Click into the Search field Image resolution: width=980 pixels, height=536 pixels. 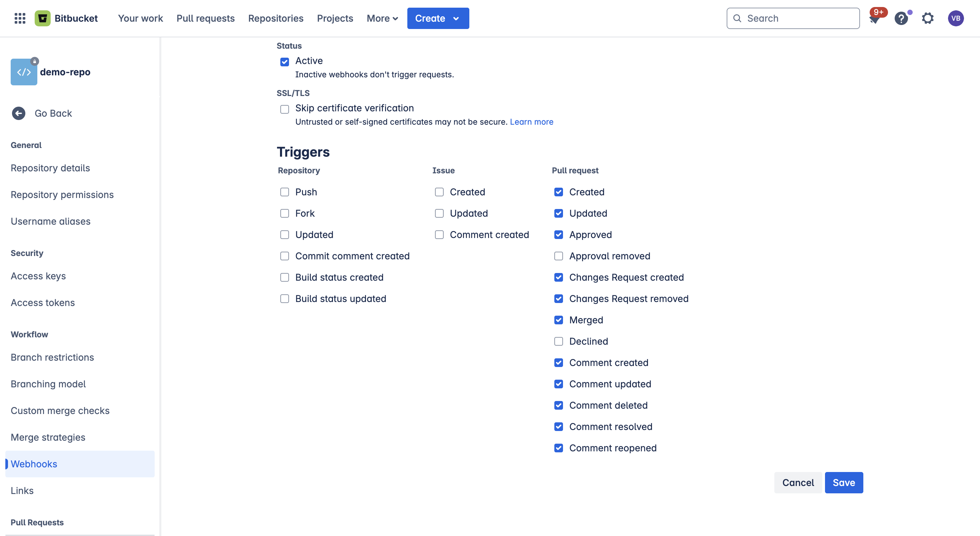point(799,18)
